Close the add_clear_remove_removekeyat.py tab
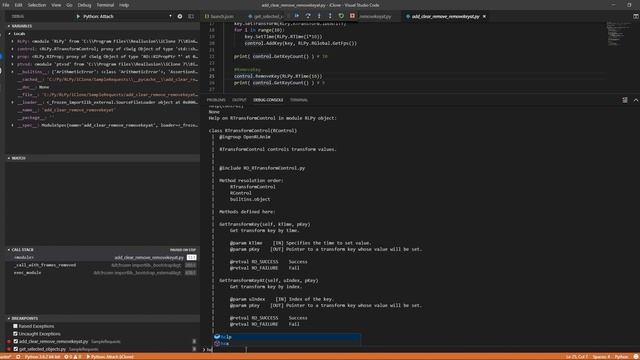Viewport: 640px width, 360px height. tap(484, 16)
